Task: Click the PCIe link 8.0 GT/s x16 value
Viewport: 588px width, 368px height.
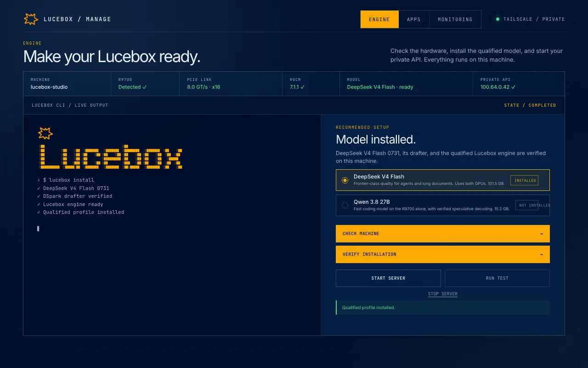Action: pos(204,87)
